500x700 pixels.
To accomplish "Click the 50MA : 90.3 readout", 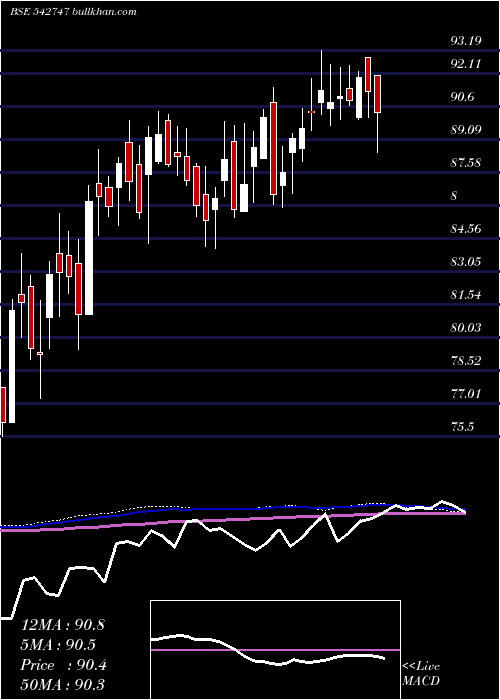I will 63,685.
